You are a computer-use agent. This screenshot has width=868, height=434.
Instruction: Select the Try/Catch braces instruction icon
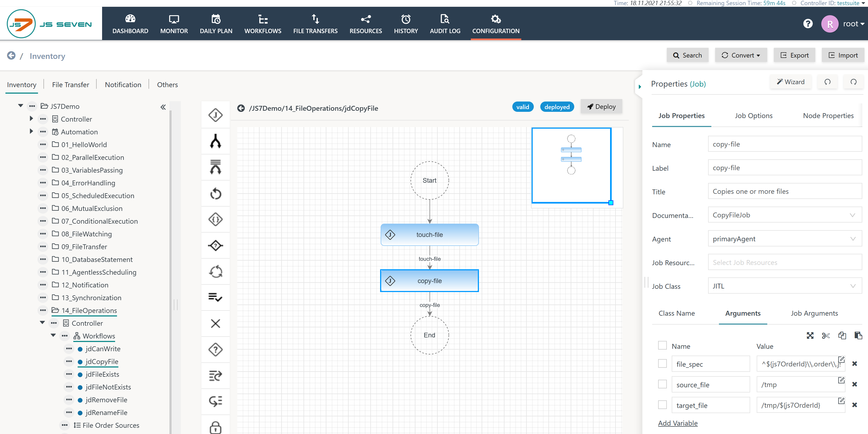215,219
